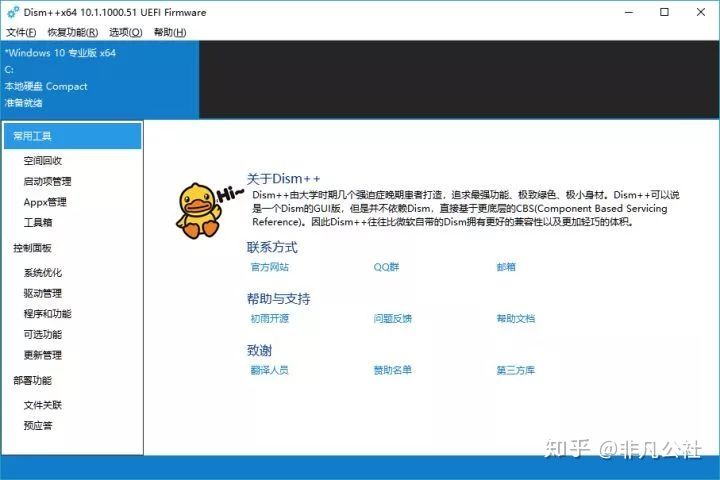Screen dimensions: 720x480
Task: Open the 初雨开源 link
Action: pos(270,318)
